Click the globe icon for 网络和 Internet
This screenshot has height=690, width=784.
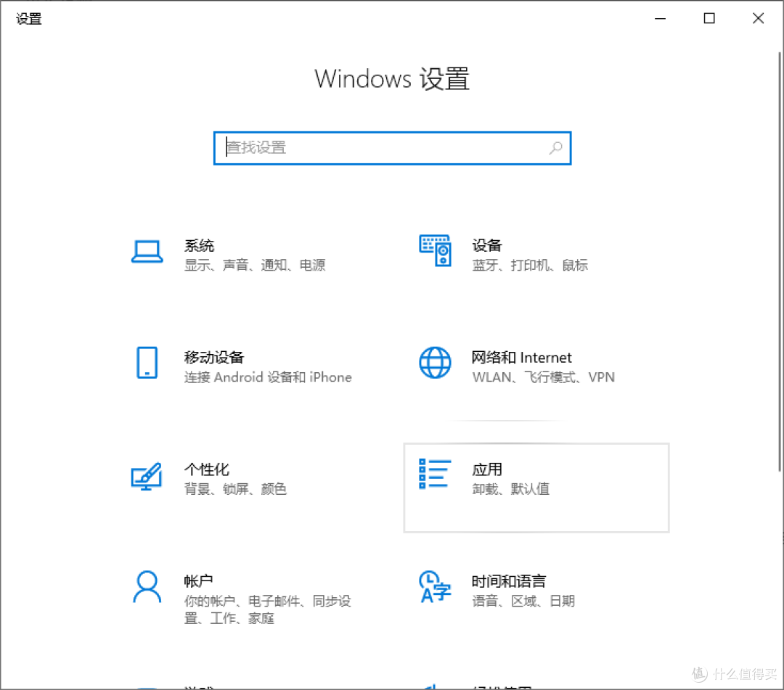click(x=435, y=363)
